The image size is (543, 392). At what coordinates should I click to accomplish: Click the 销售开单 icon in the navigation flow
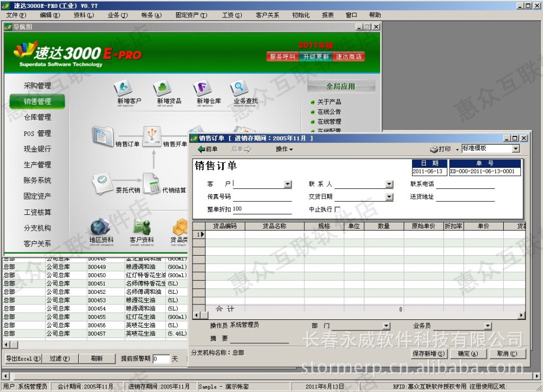152,136
